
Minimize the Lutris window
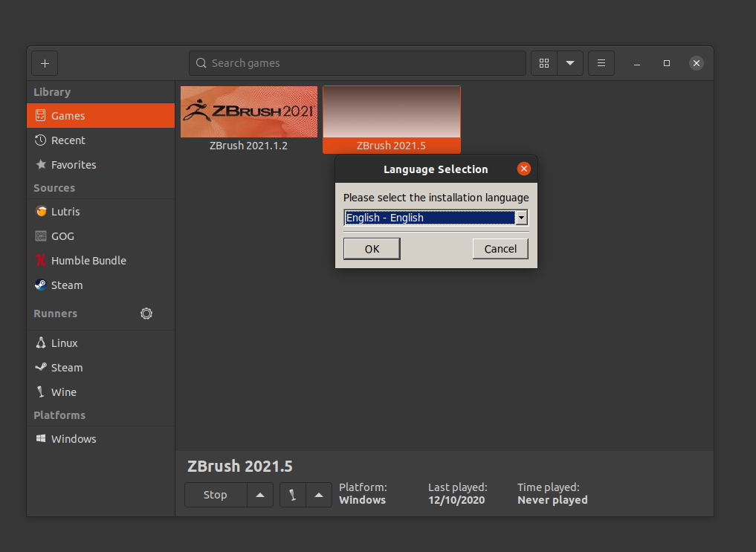pyautogui.click(x=637, y=64)
